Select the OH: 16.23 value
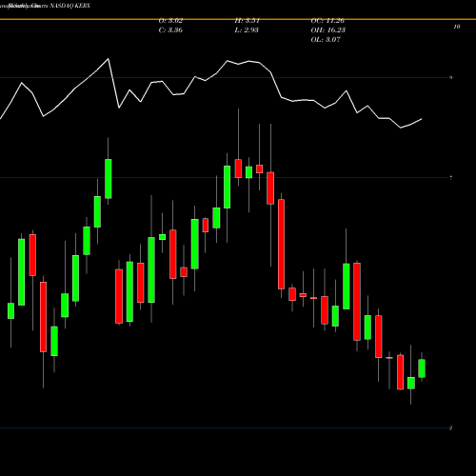Image resolution: width=476 pixels, height=476 pixels. coord(327,30)
